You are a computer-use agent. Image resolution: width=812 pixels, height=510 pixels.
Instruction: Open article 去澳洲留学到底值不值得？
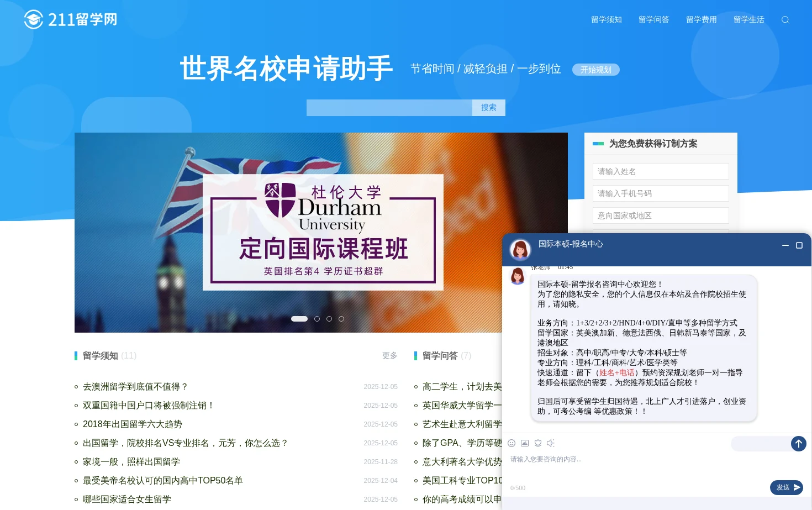click(136, 387)
